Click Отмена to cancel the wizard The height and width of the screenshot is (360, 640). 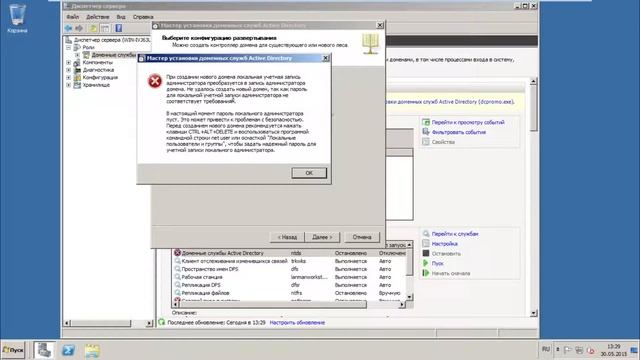(x=362, y=237)
